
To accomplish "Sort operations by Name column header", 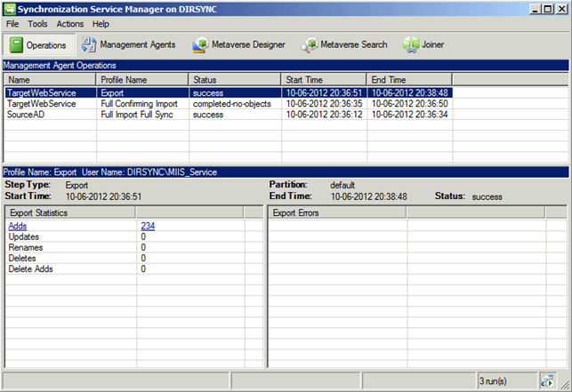I will tap(50, 79).
